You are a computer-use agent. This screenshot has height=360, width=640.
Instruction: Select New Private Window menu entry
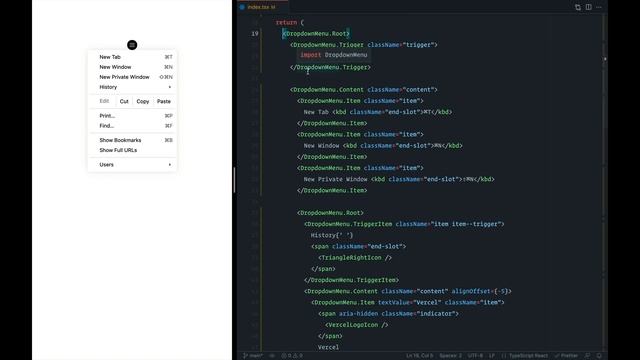click(132, 77)
